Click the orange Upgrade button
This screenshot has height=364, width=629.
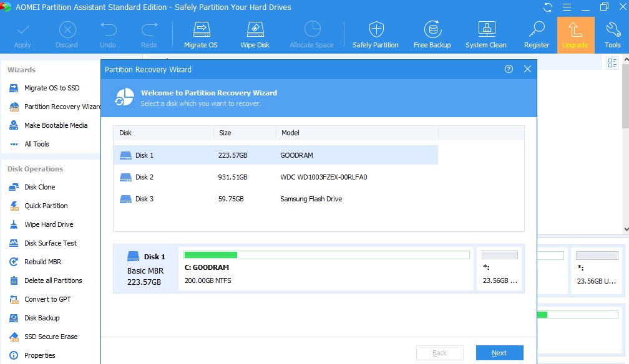[575, 36]
